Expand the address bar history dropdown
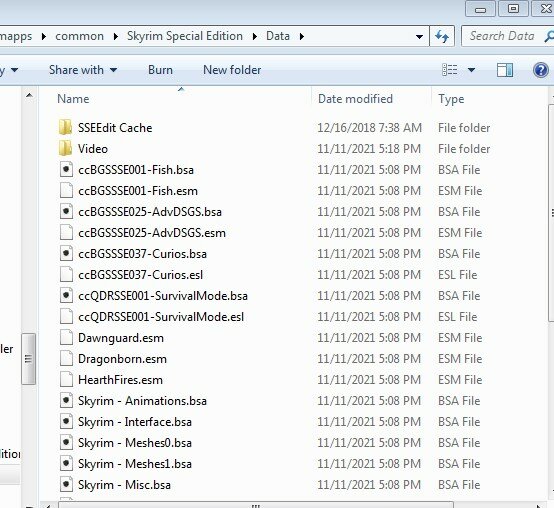The image size is (554, 508). [419, 36]
